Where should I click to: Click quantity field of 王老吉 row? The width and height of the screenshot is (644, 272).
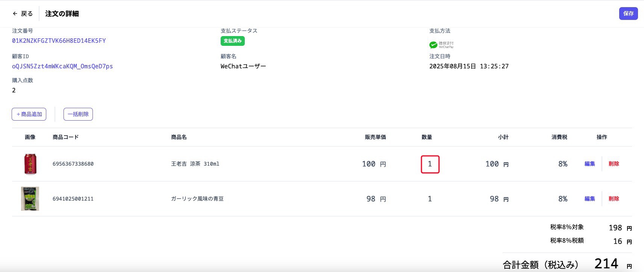coord(430,164)
